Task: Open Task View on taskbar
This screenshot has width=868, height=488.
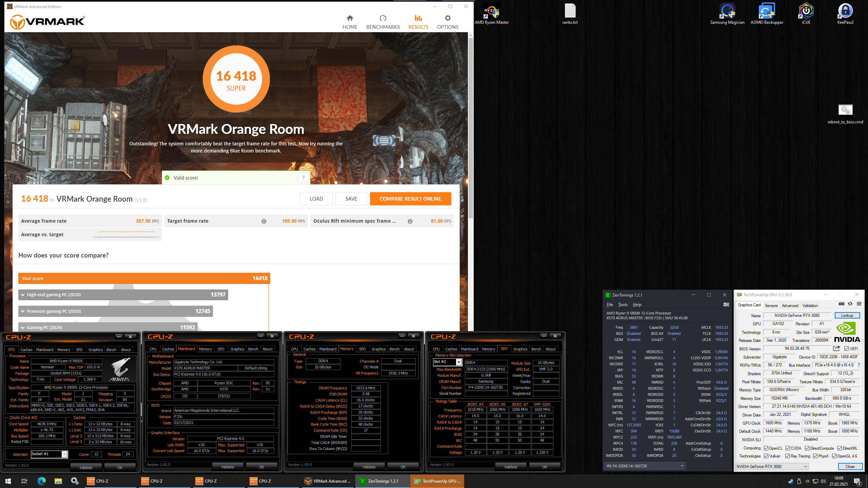Action: [24, 481]
